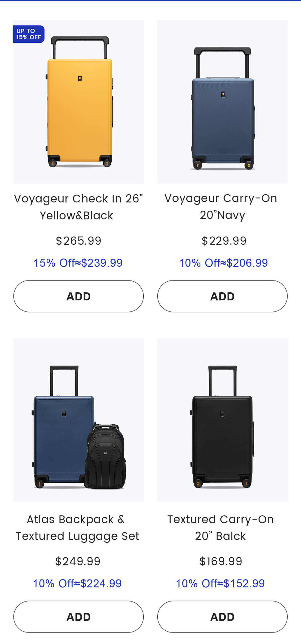Open Textured Carry-On 20" Balck title

221,527
